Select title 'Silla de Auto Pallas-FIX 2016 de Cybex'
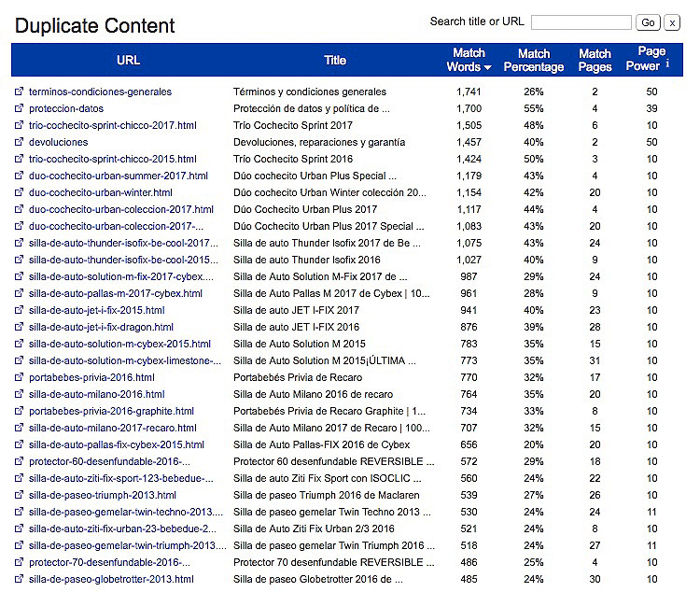 (321, 444)
